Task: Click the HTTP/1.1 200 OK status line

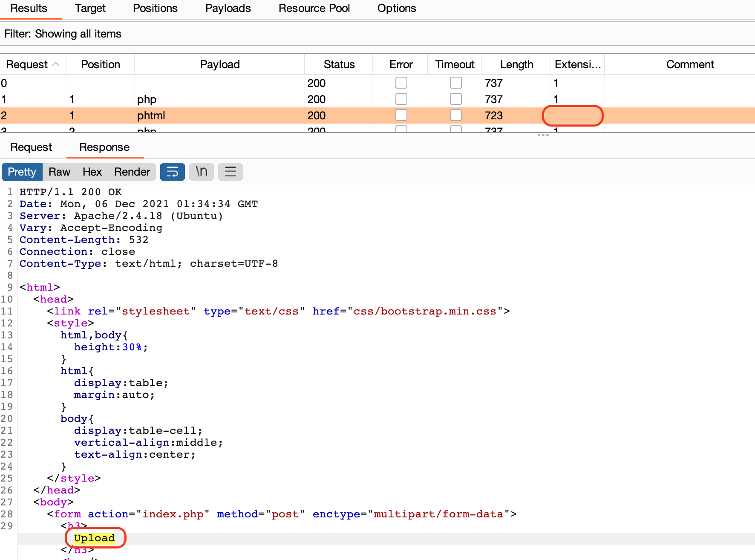Action: [x=71, y=192]
